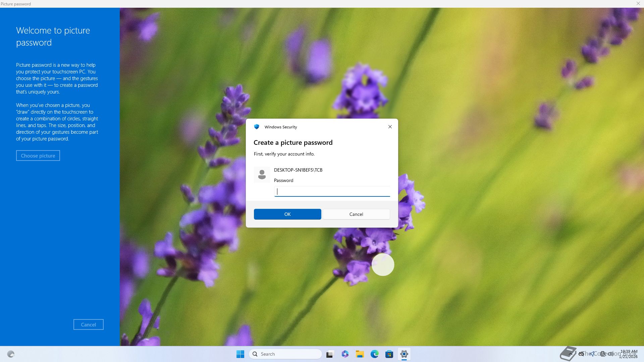
Task: Focus the Password input field
Action: click(x=332, y=191)
